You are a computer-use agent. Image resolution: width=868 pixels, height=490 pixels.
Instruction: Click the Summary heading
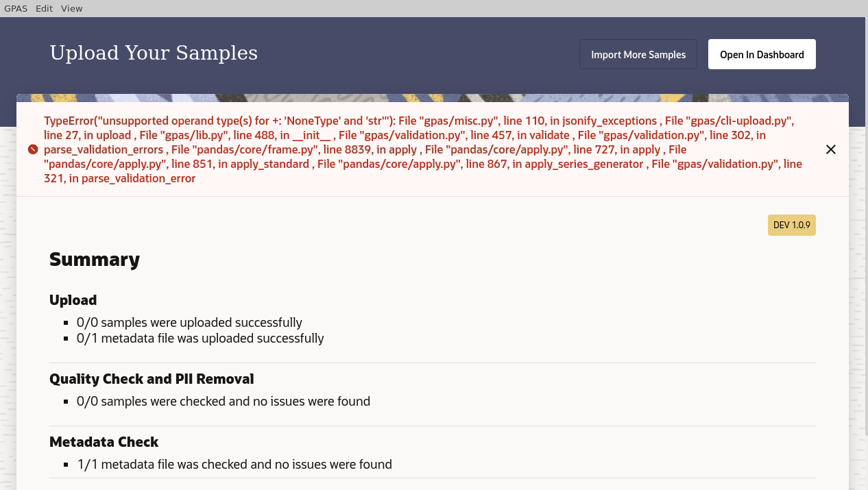coord(94,259)
